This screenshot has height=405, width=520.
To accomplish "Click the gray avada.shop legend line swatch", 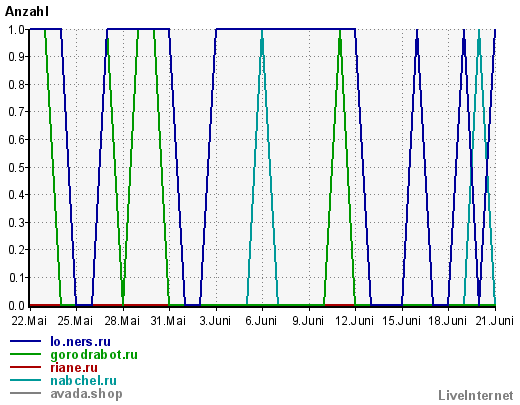I will pos(25,393).
